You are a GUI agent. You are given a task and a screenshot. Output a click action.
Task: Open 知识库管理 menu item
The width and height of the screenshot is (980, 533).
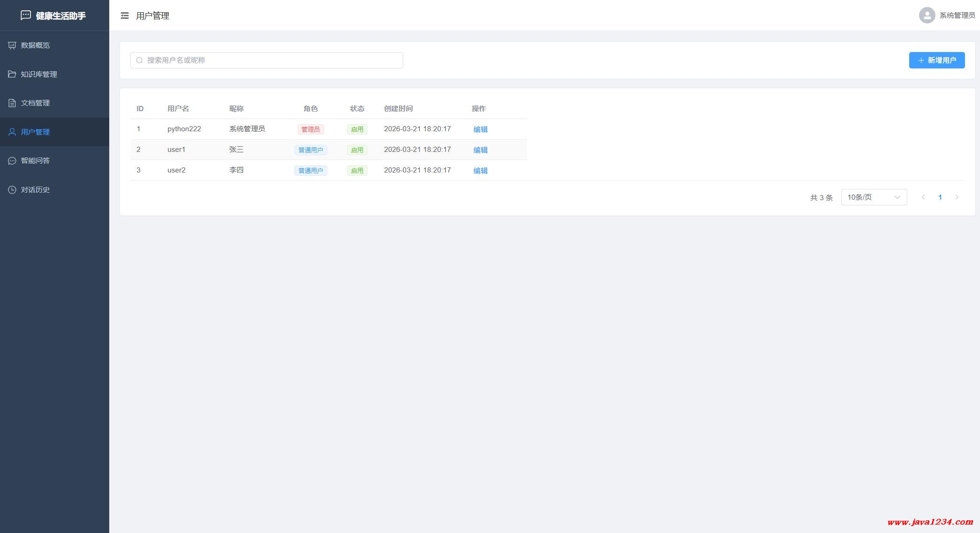[39, 75]
